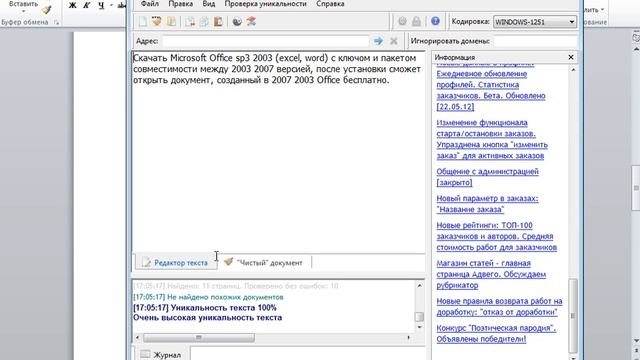Switch to the "Чистый" документ tab
The height and width of the screenshot is (360, 640).
point(264,262)
